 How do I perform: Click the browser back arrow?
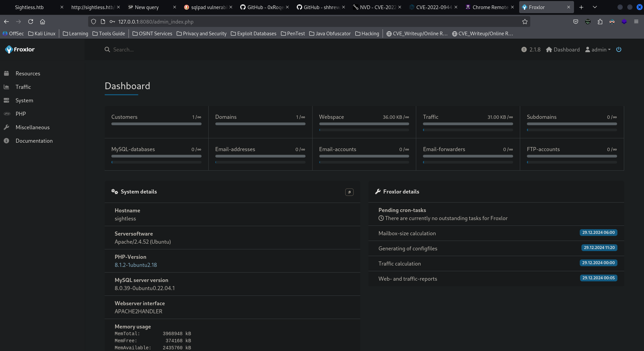pyautogui.click(x=6, y=22)
